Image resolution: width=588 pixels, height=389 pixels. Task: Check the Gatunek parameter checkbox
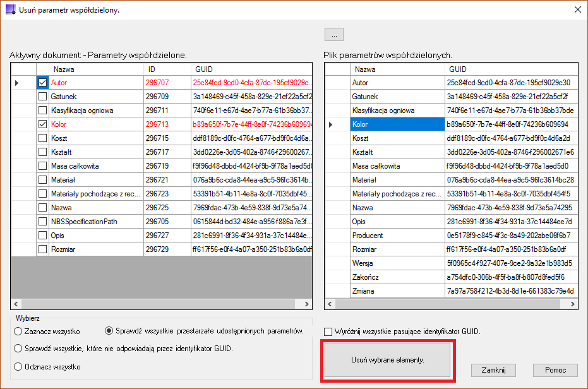pos(43,97)
